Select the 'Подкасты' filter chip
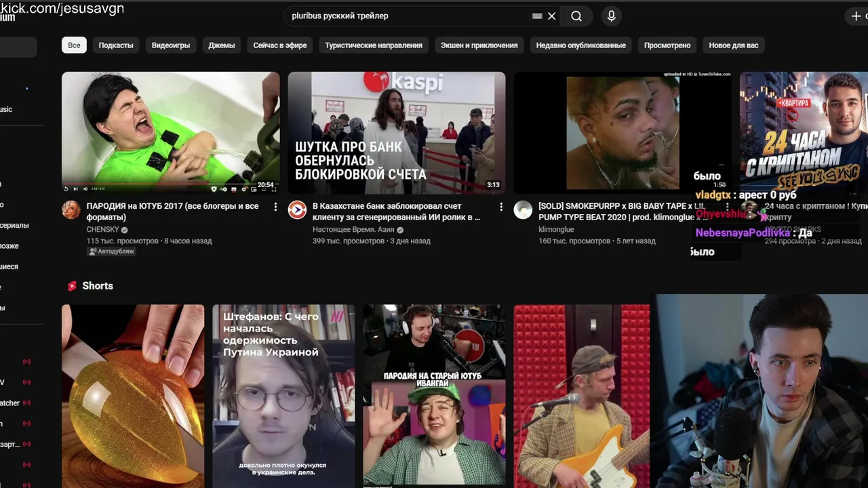The width and height of the screenshot is (868, 488). point(116,45)
